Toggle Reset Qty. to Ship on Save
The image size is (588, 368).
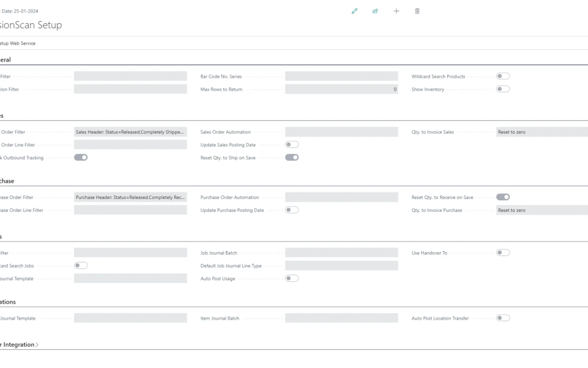[x=292, y=158]
